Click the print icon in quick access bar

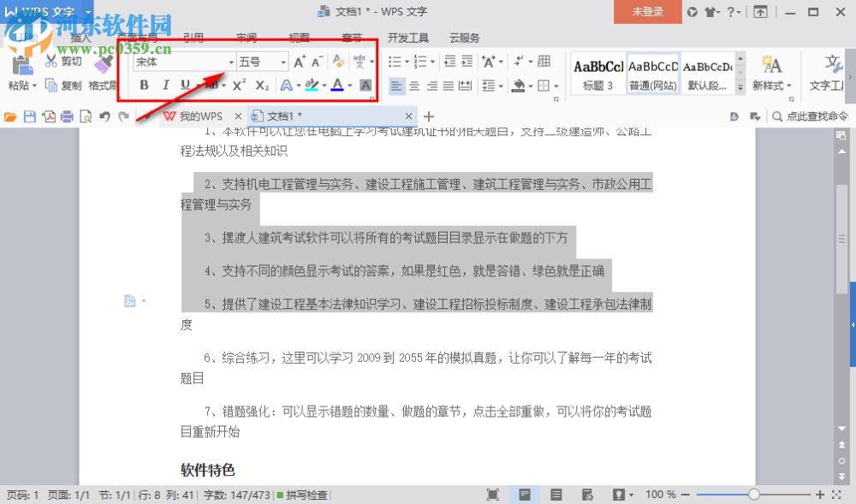[x=67, y=116]
